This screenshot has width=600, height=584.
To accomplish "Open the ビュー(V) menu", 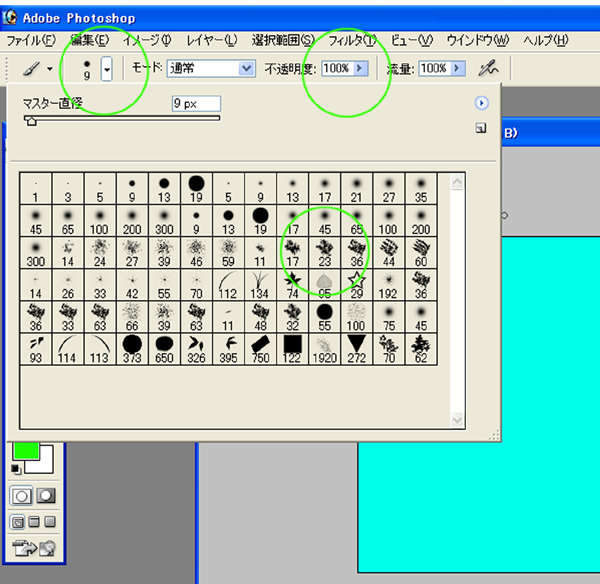I will 411,40.
